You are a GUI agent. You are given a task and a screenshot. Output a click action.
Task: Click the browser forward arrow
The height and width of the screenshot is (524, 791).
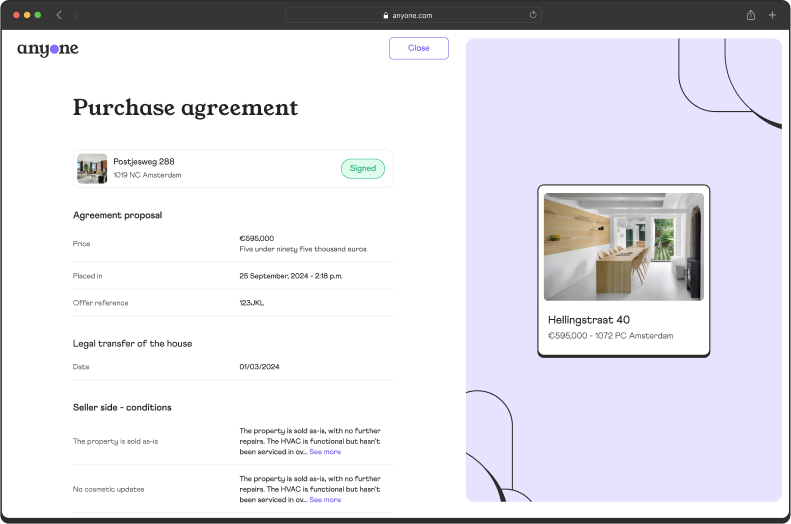(76, 15)
